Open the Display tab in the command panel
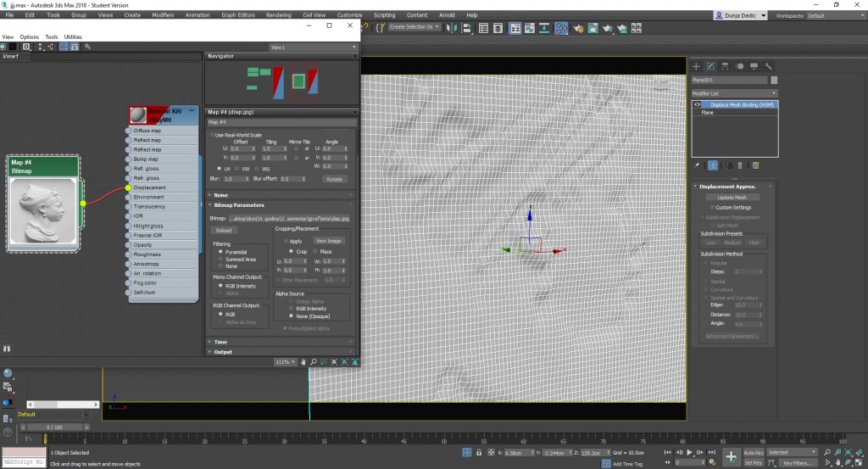 [x=754, y=66]
